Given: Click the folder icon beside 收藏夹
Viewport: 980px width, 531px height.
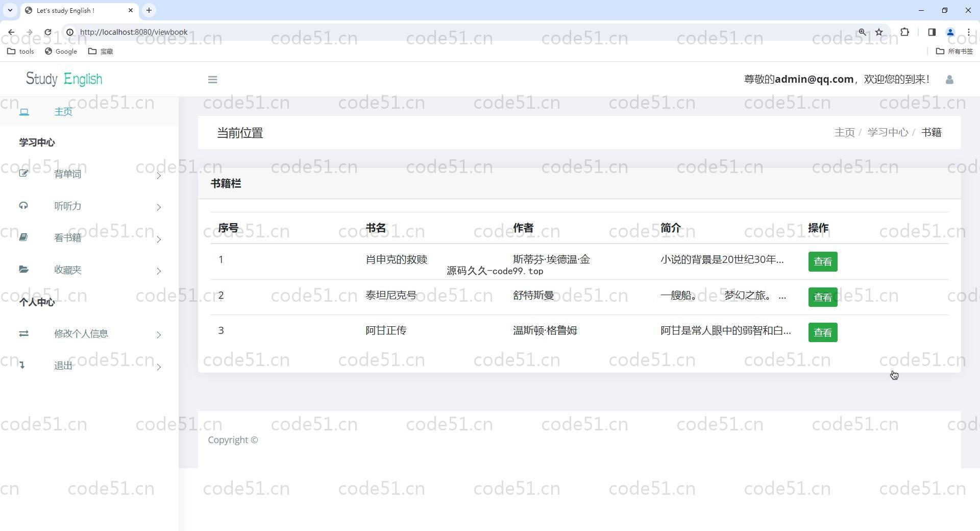Looking at the screenshot, I should coord(23,269).
